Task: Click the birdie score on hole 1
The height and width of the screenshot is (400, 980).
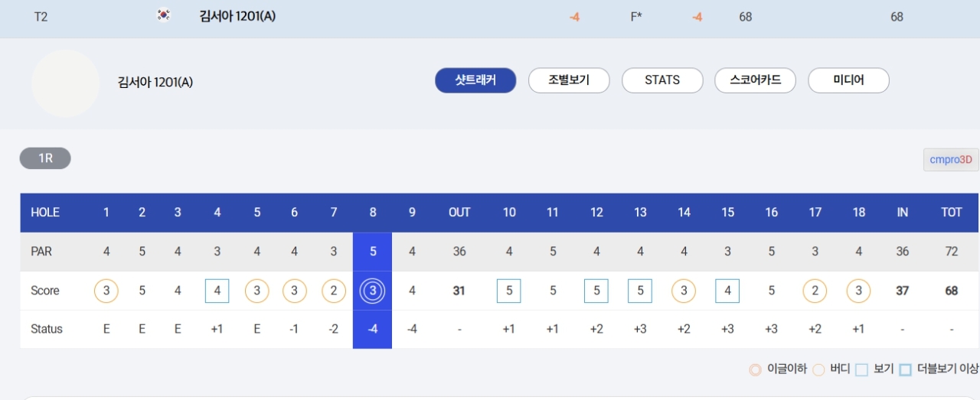Action: (x=106, y=291)
